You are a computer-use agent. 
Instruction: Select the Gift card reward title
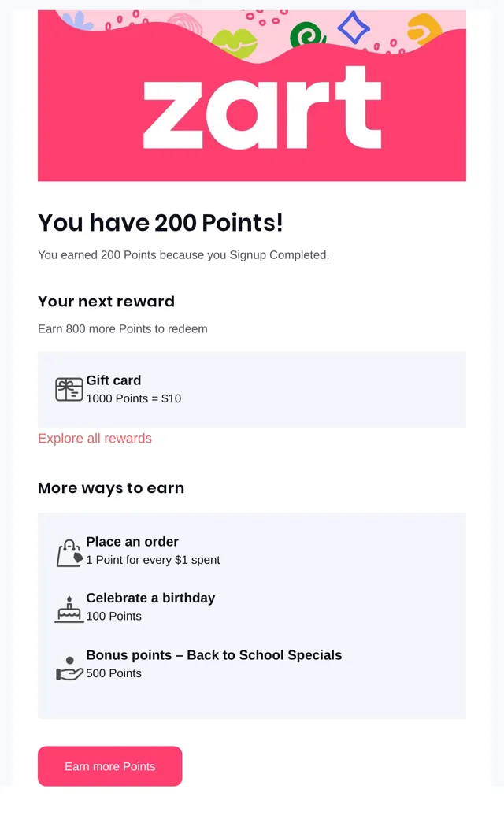pos(113,380)
